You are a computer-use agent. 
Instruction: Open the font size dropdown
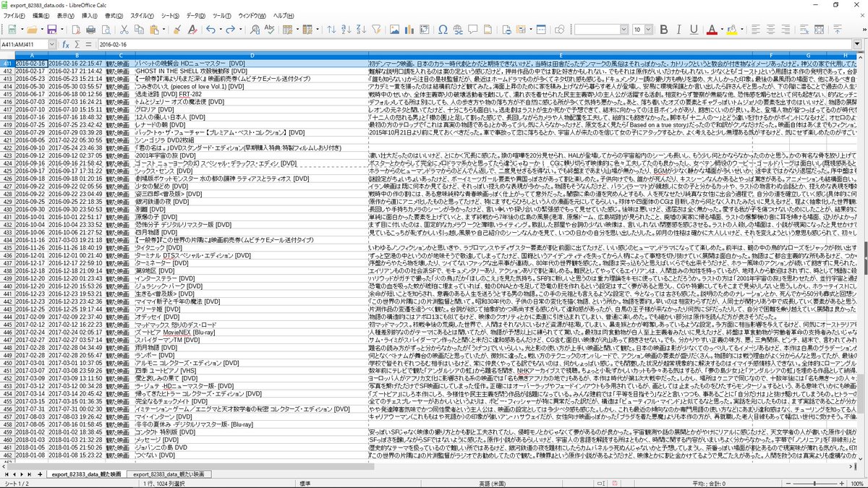click(x=649, y=30)
